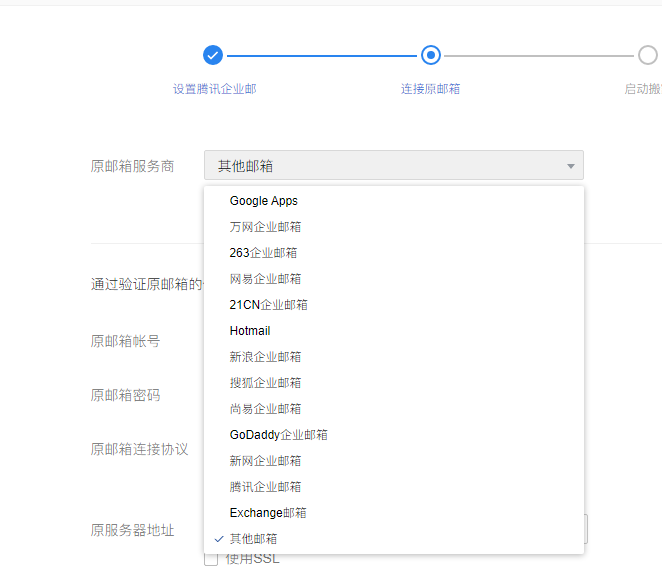Select 263企业邮箱 in dropdown list
The height and width of the screenshot is (566, 662).
point(263,253)
